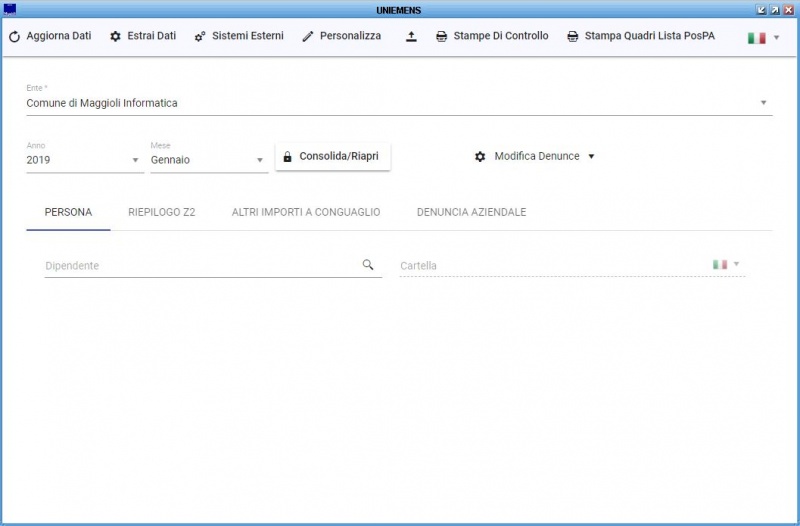Click the Stampa Quadri Lista PosPA printer icon

point(573,37)
